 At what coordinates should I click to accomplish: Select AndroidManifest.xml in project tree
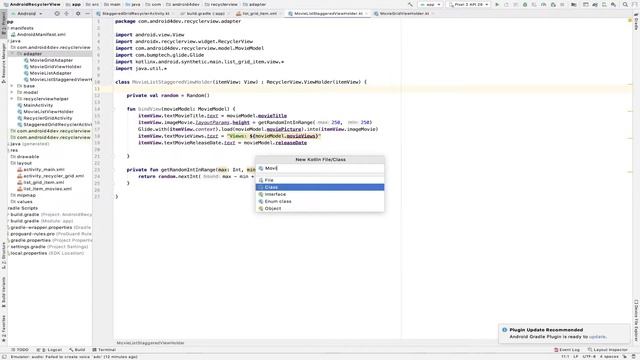[41, 35]
